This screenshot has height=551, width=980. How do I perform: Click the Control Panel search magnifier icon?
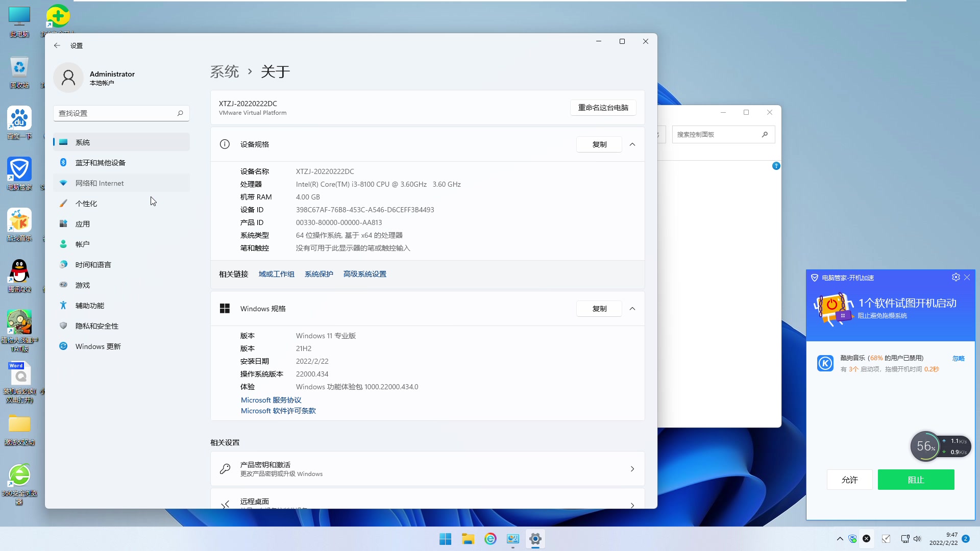765,135
